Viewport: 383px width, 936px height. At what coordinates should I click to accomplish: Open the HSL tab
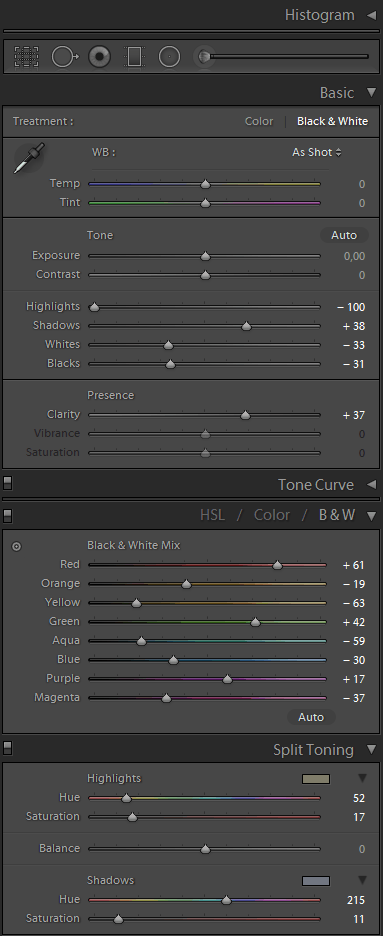pos(212,515)
